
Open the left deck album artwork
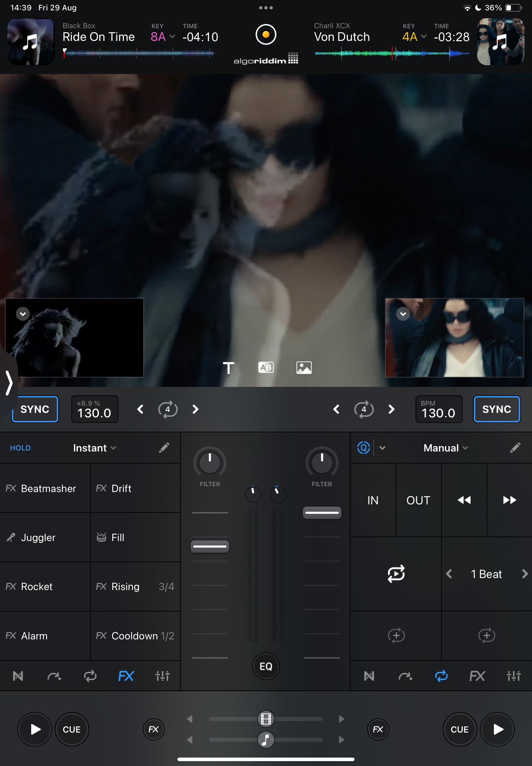31,42
